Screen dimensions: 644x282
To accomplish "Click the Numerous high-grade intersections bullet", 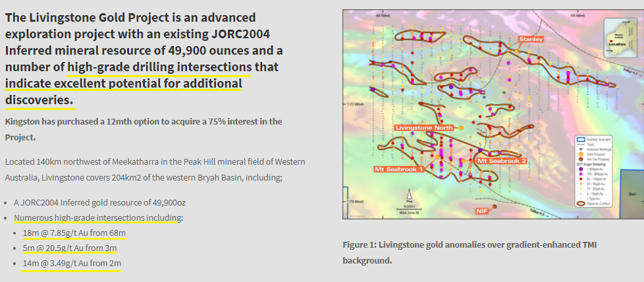I will click(x=98, y=217).
